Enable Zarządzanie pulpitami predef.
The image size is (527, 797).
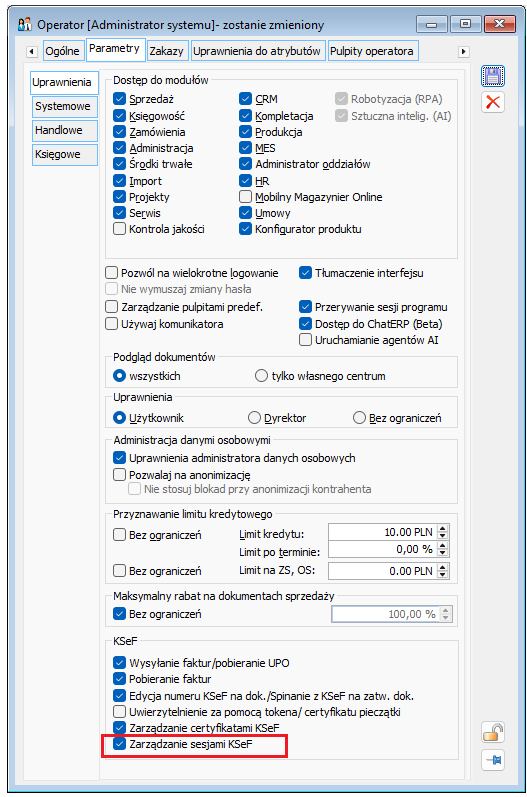[x=111, y=307]
